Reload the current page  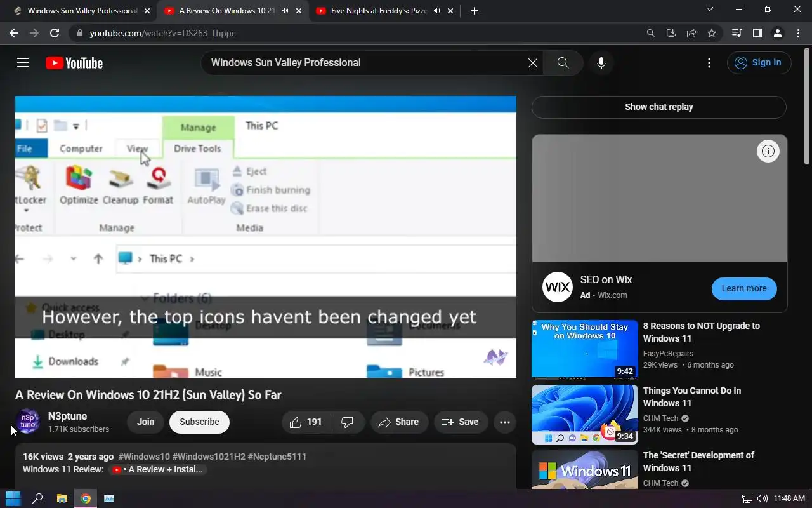[55, 33]
